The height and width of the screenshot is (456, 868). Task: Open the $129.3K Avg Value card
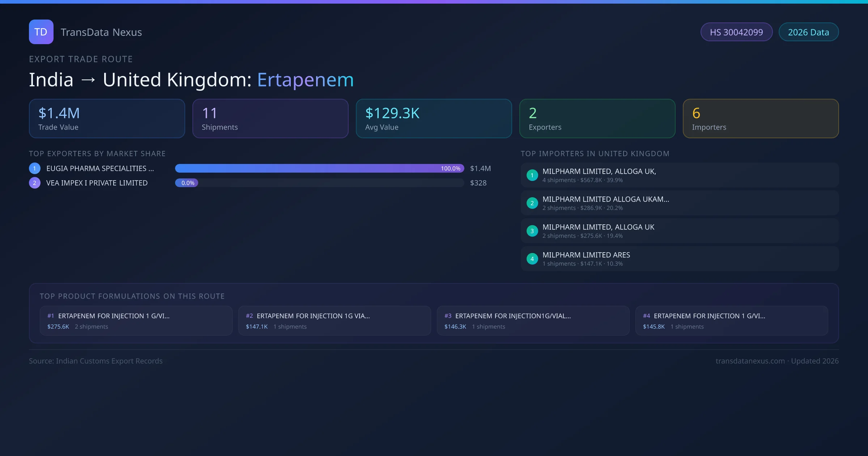(434, 119)
